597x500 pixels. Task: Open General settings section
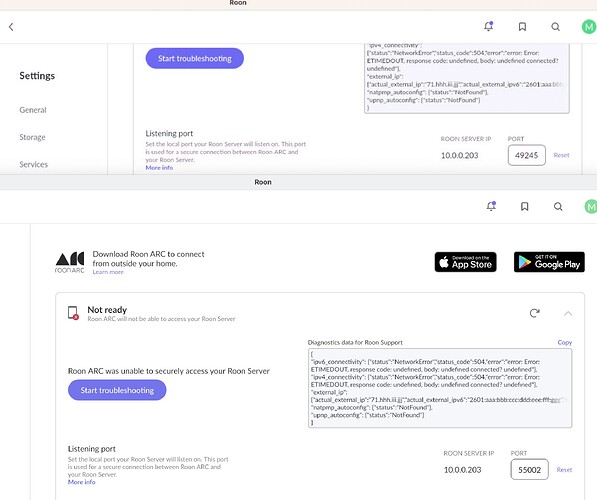[x=33, y=110]
